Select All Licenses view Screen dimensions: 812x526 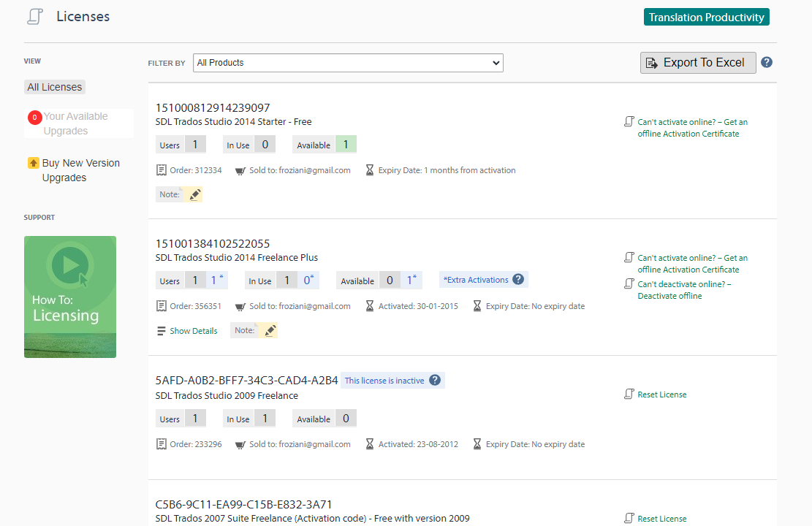(55, 87)
